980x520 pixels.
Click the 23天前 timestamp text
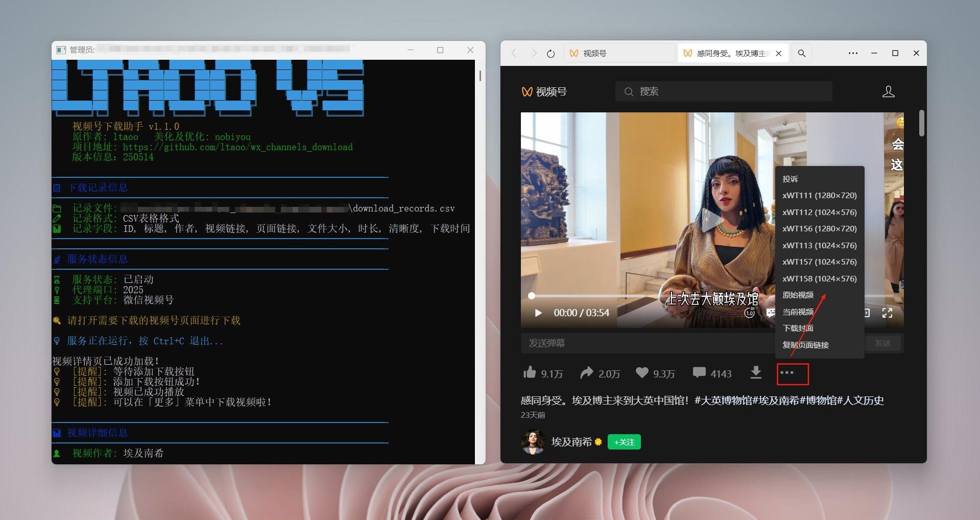click(x=533, y=415)
